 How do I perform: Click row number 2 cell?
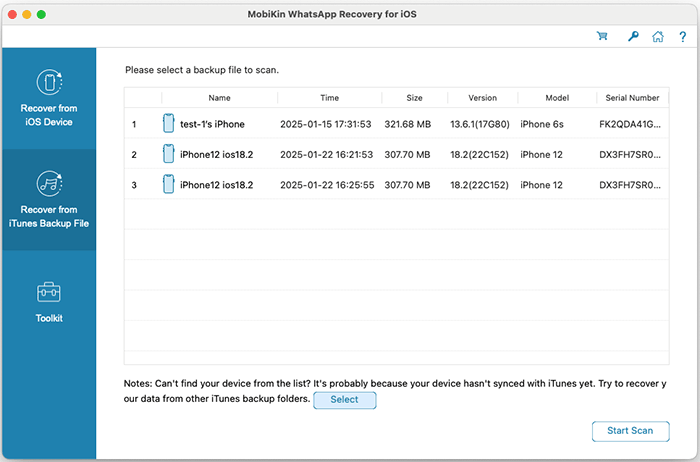click(x=134, y=154)
